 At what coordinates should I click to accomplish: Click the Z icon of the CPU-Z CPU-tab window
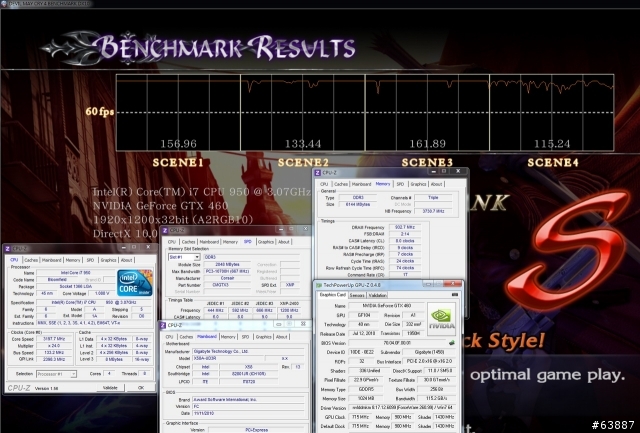click(x=7, y=249)
